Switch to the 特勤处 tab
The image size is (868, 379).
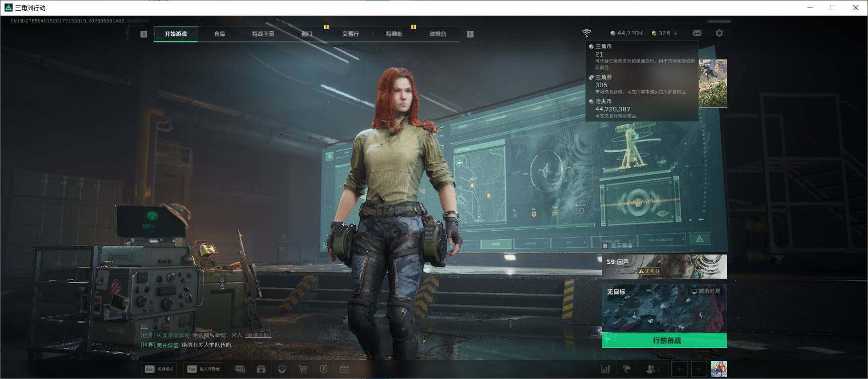point(394,34)
